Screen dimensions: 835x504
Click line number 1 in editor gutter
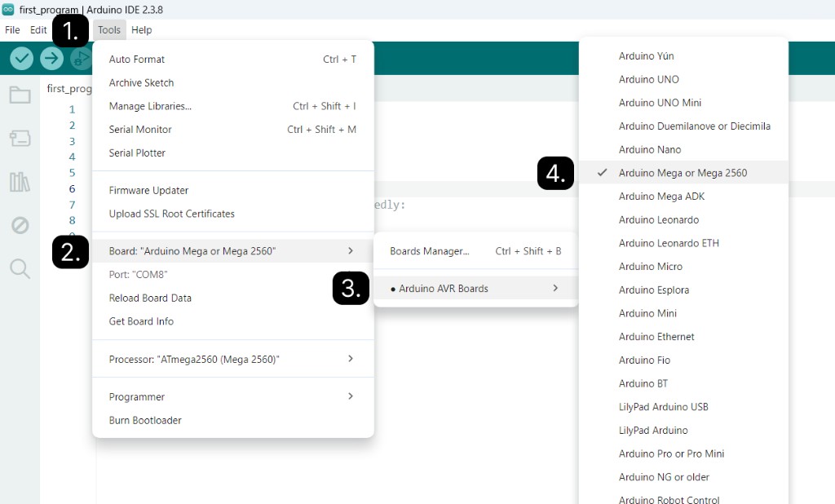[72, 109]
